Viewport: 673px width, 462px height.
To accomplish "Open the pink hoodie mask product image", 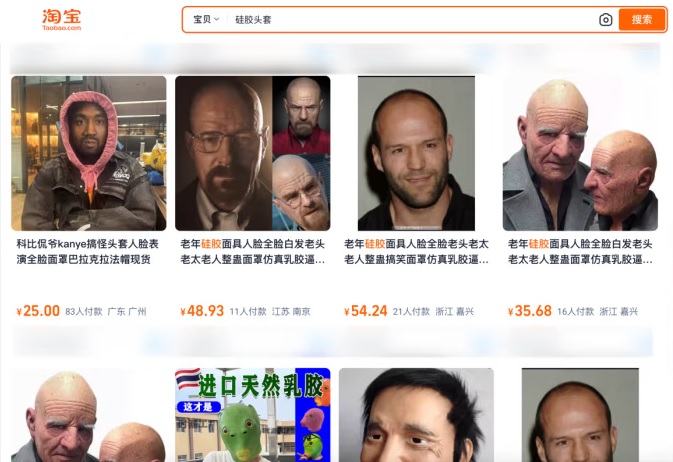I will (89, 153).
